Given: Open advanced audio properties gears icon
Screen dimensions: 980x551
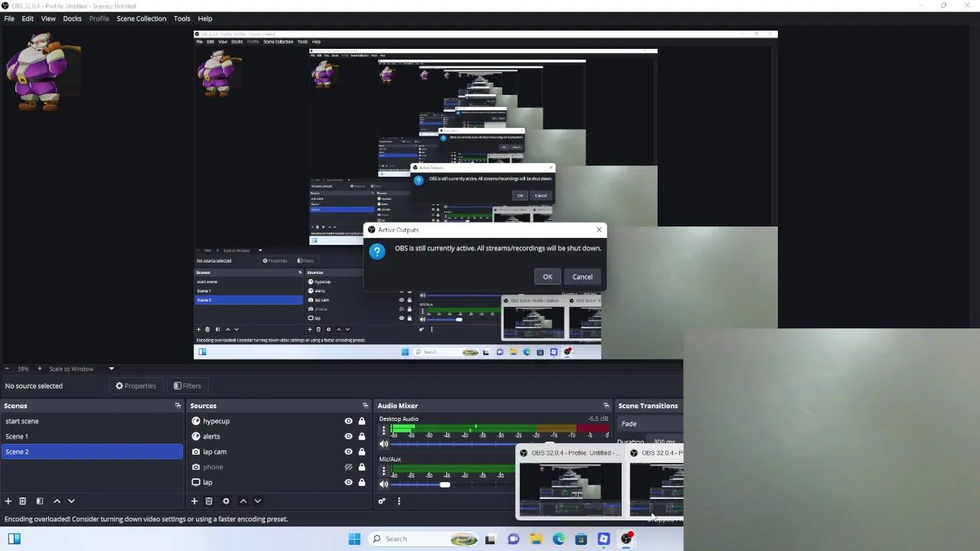Looking at the screenshot, I should click(381, 501).
